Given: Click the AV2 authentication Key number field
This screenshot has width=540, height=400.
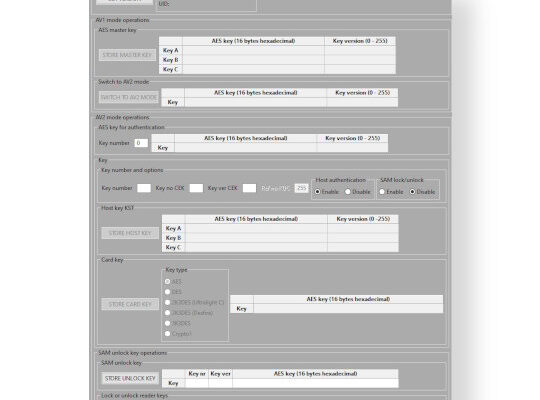Looking at the screenshot, I should pyautogui.click(x=141, y=143).
